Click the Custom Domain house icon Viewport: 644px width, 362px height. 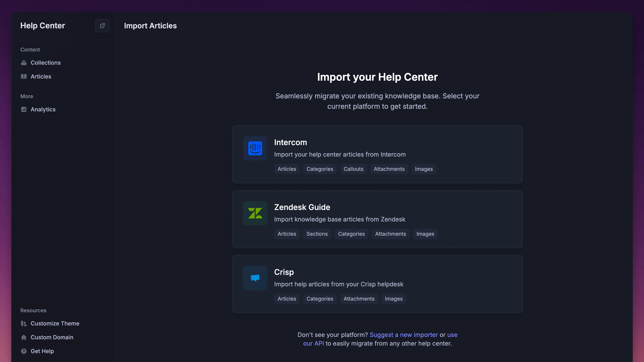point(24,337)
